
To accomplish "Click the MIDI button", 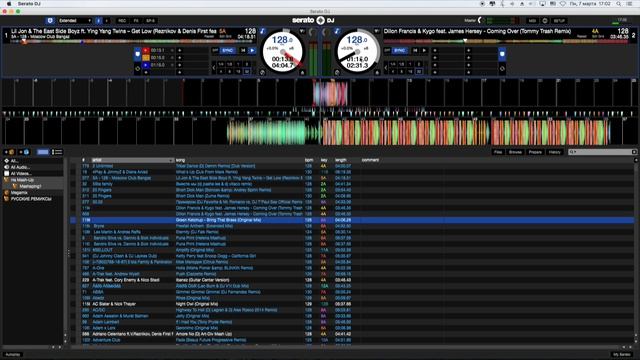I will [x=532, y=21].
